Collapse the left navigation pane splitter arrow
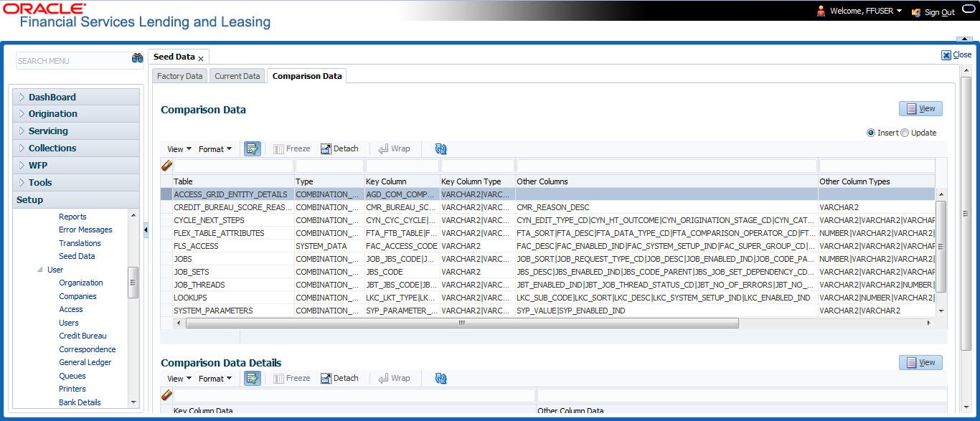 point(146,230)
